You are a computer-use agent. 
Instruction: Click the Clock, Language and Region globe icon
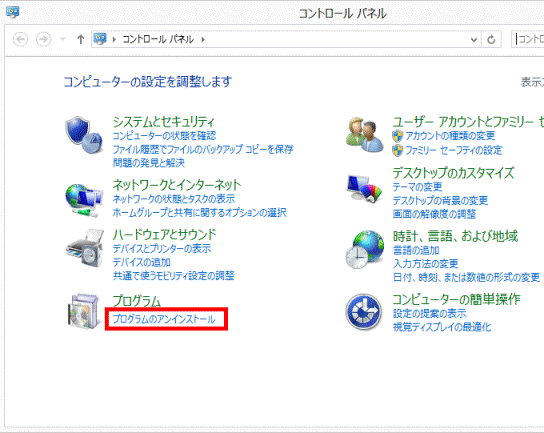pos(364,249)
